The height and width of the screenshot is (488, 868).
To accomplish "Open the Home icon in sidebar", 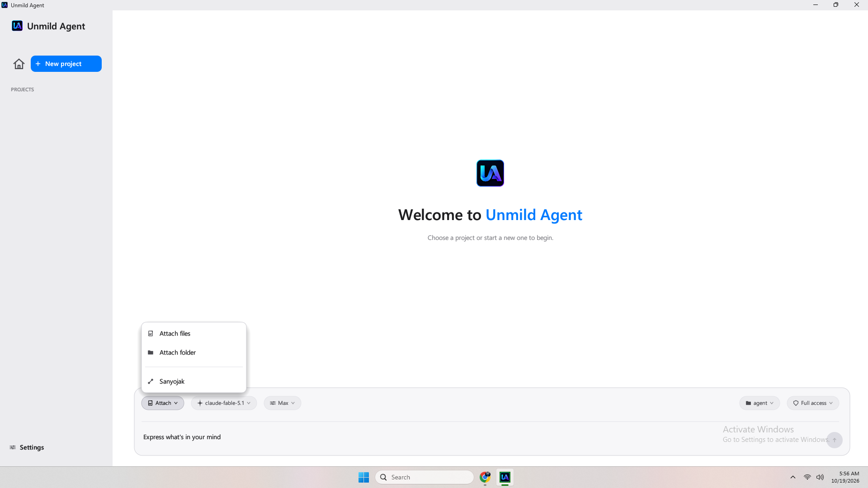I will (x=19, y=64).
